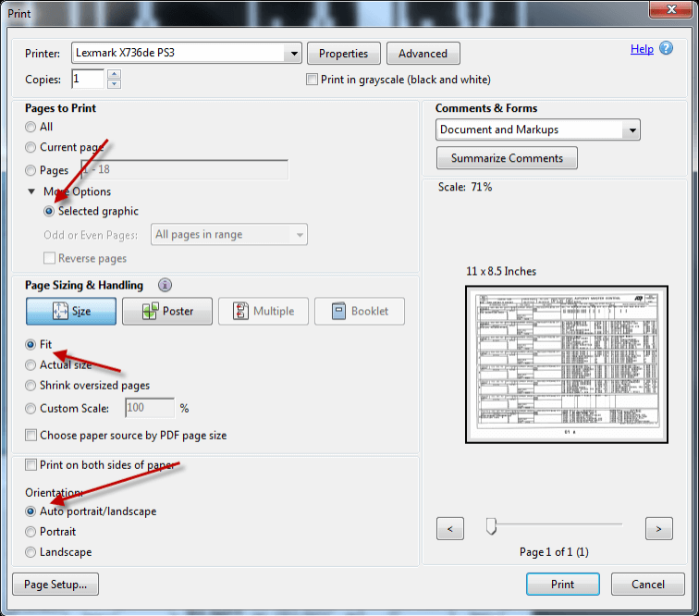This screenshot has width=699, height=616.
Task: Switch to Multiple pages per sheet mode
Action: click(263, 311)
